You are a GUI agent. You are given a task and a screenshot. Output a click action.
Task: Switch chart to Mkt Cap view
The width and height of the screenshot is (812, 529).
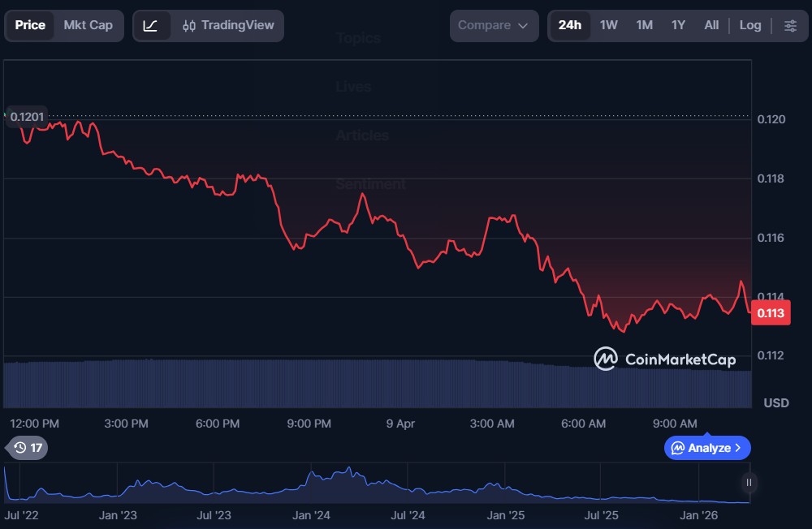click(x=89, y=25)
